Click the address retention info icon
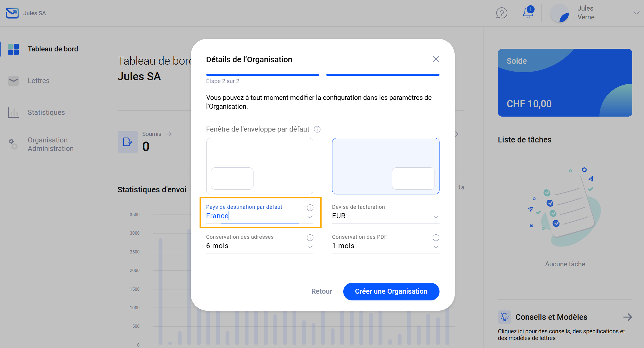 pos(310,238)
